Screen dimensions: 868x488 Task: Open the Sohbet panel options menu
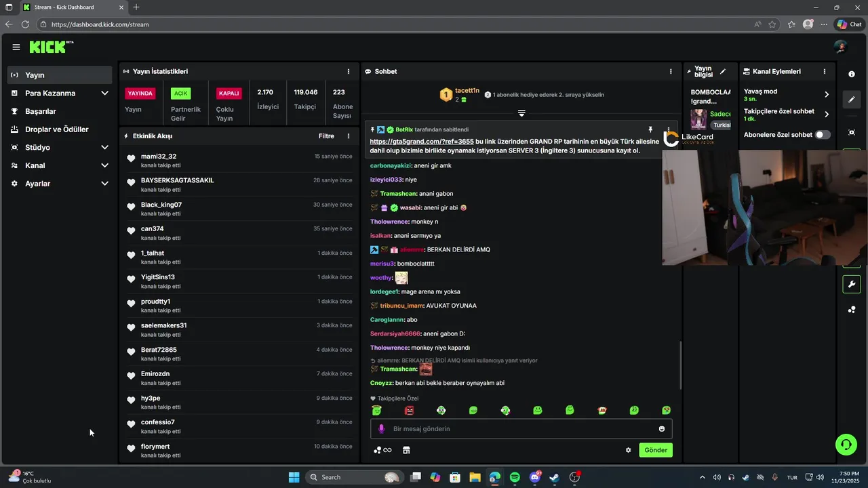point(671,71)
